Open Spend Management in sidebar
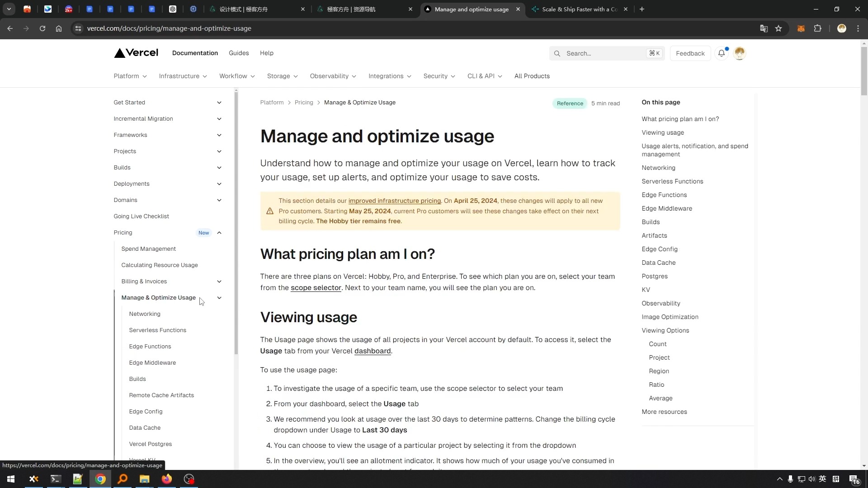Image resolution: width=868 pixels, height=488 pixels. [148, 249]
